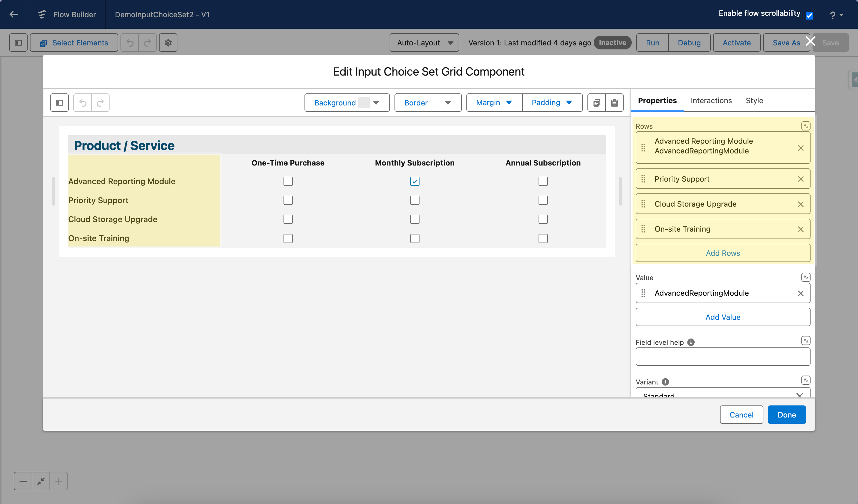Click into the Field level help input
The image size is (858, 504).
[x=723, y=357]
